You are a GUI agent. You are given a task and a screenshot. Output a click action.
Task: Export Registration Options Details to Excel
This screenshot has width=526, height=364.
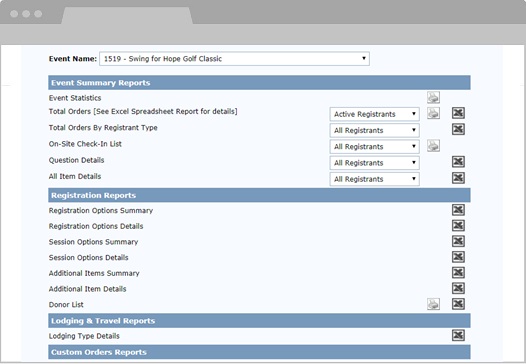(458, 225)
